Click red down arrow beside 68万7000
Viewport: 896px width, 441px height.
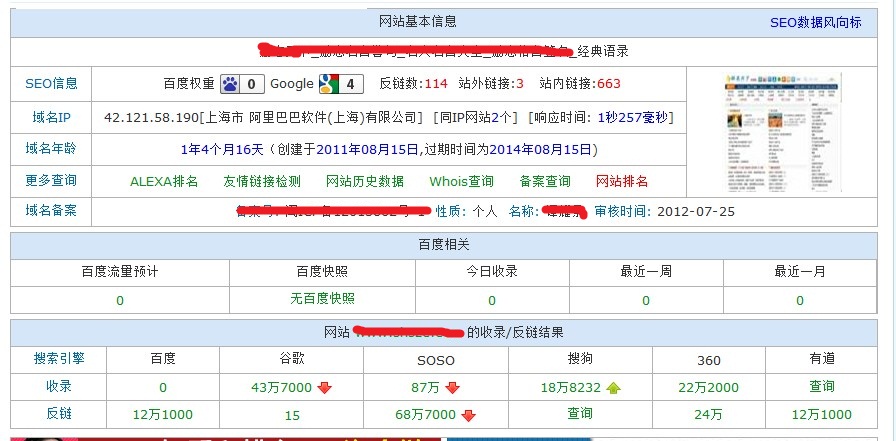pyautogui.click(x=468, y=415)
